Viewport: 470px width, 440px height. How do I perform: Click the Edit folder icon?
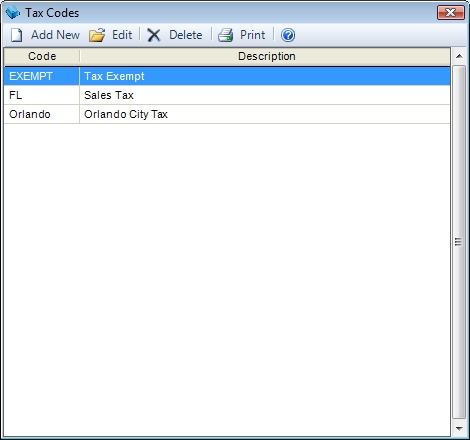(97, 35)
